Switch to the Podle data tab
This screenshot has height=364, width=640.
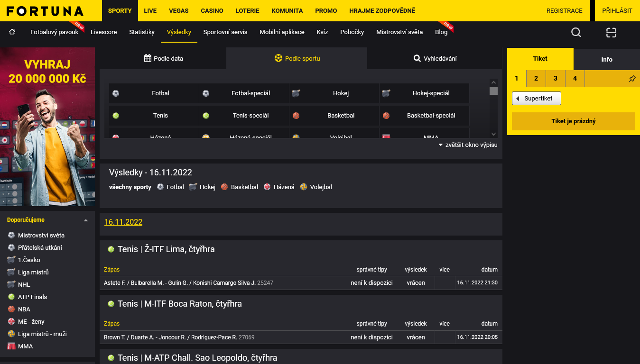(163, 59)
